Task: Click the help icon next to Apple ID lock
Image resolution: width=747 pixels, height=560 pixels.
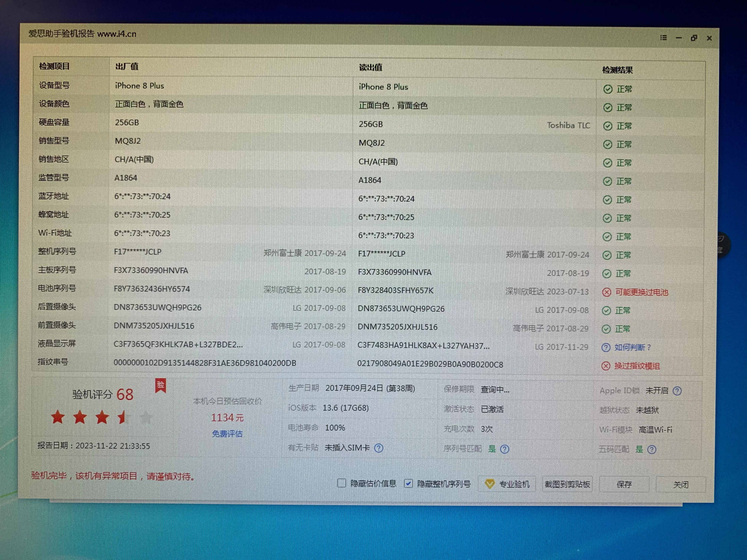Action: click(677, 391)
